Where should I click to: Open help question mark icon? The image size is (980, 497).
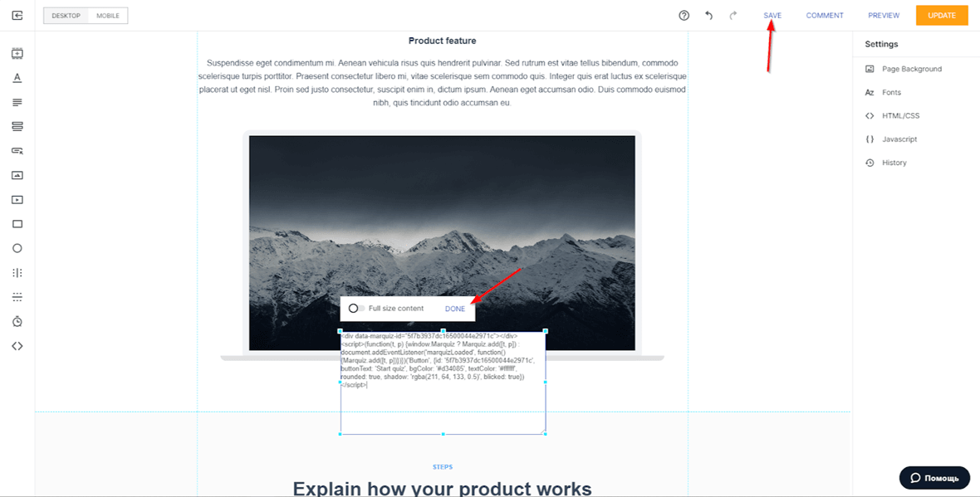684,16
